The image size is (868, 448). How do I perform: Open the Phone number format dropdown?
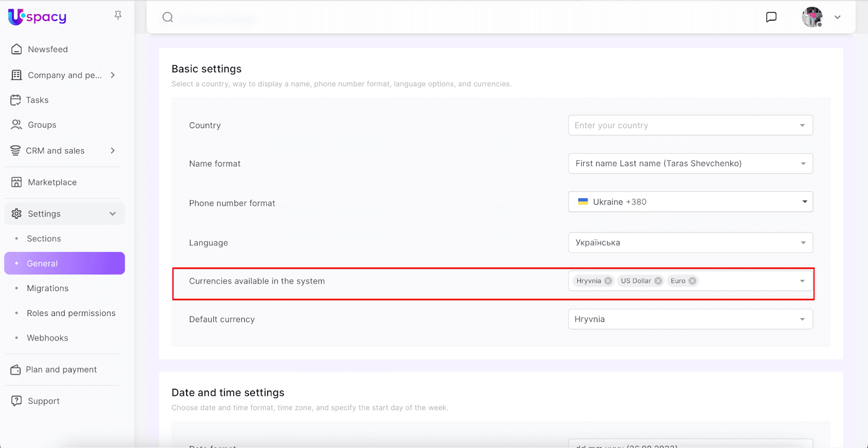pyautogui.click(x=690, y=202)
